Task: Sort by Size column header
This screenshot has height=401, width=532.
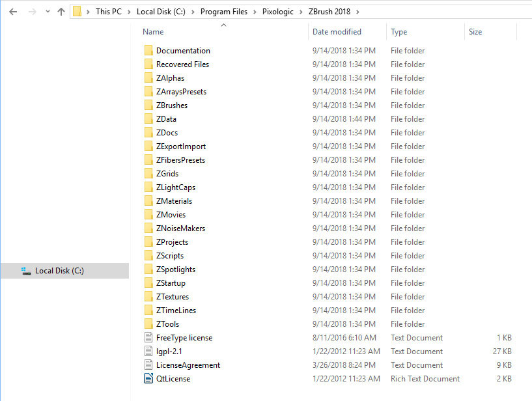Action: [x=475, y=32]
